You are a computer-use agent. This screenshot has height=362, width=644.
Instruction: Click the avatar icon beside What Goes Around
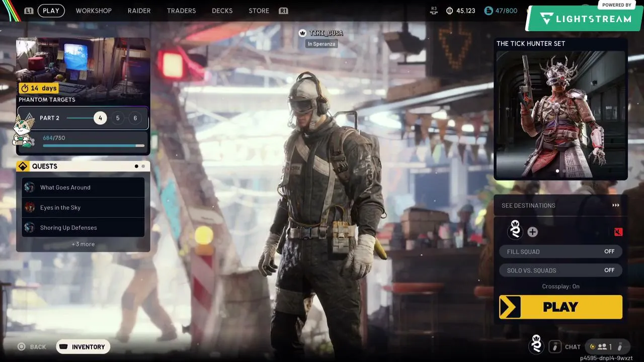[30, 187]
